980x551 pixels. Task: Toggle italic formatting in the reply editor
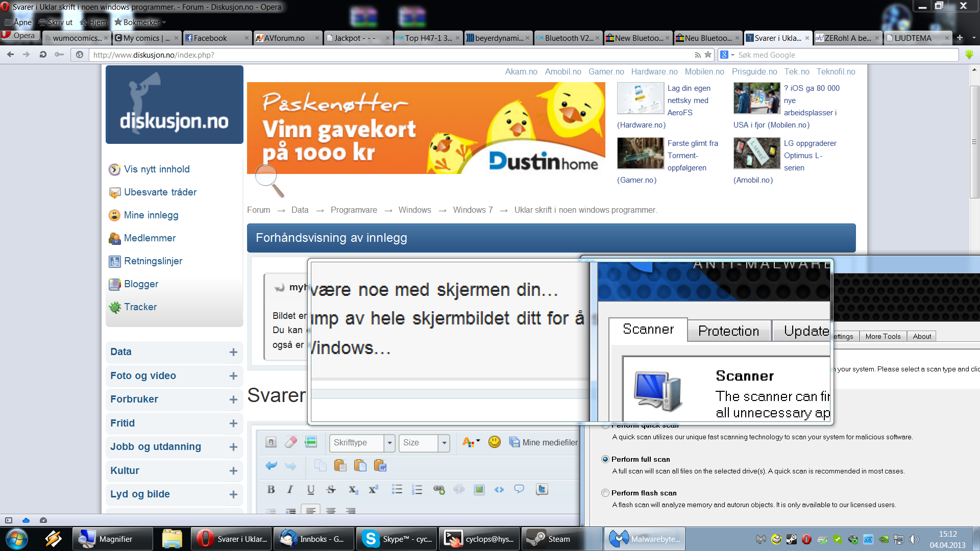(290, 489)
